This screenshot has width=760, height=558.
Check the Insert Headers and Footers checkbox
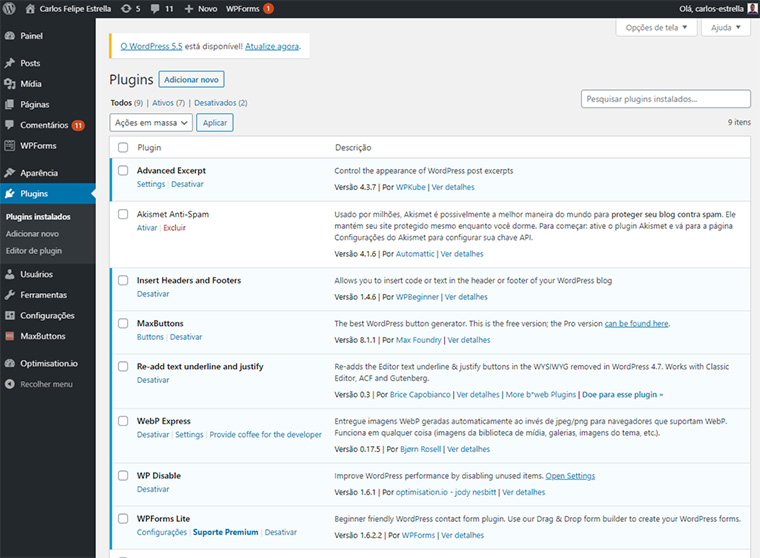(x=123, y=280)
